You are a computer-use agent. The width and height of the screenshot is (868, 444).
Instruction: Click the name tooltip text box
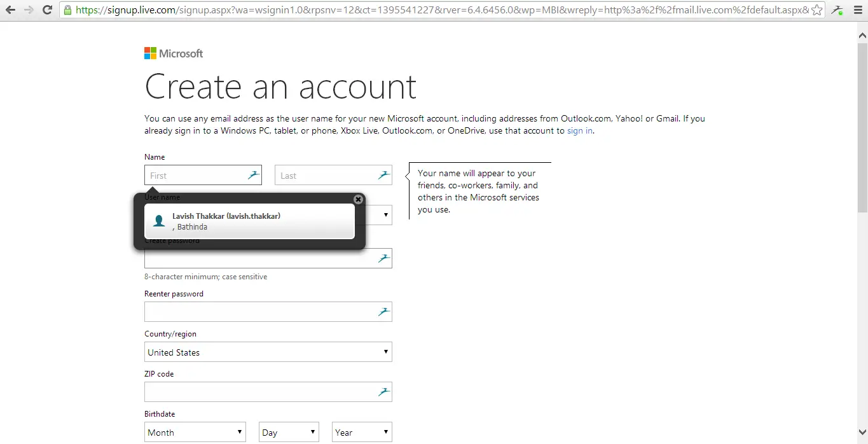480,191
